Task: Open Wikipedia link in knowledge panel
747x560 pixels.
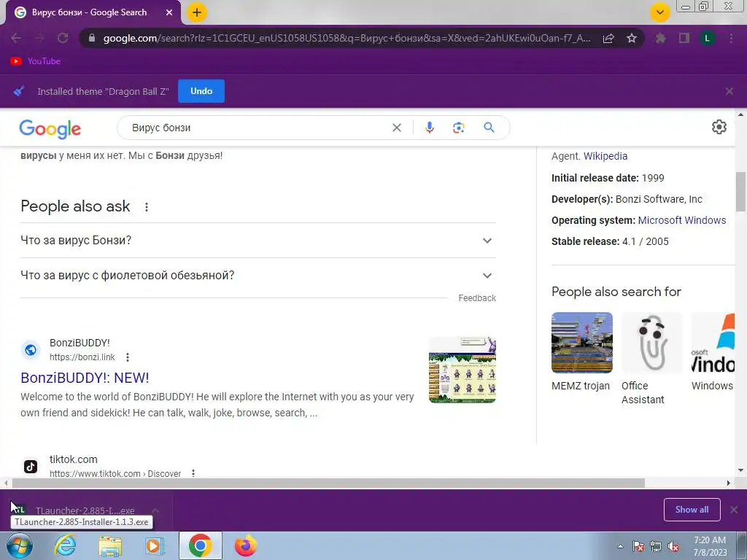Action: pyautogui.click(x=605, y=156)
